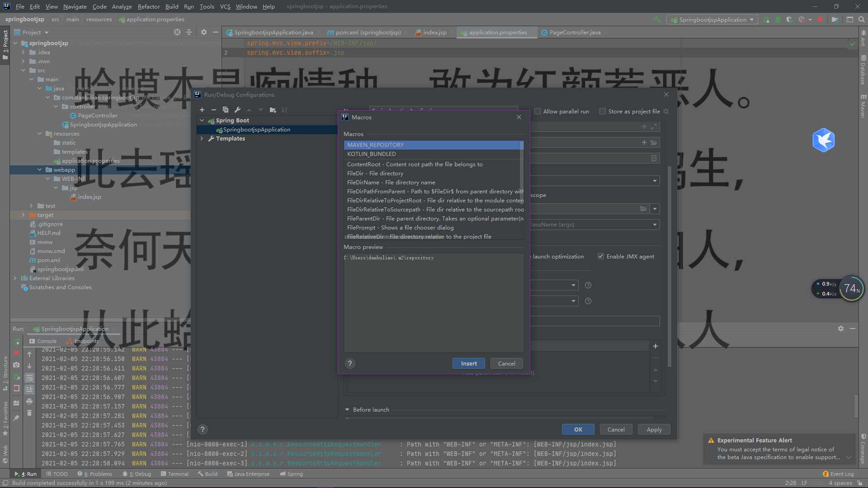Open Run panel settings gear icon

[x=841, y=328]
